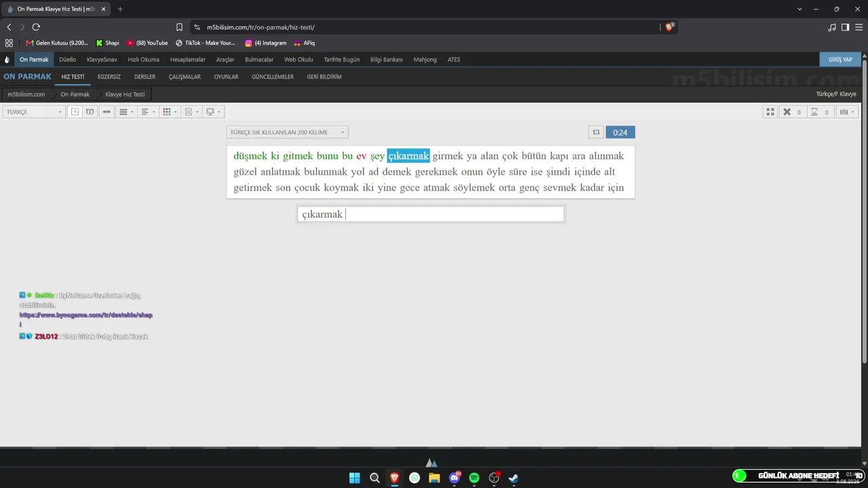Click the Brave shields icon
This screenshot has width=868, height=488.
(669, 27)
